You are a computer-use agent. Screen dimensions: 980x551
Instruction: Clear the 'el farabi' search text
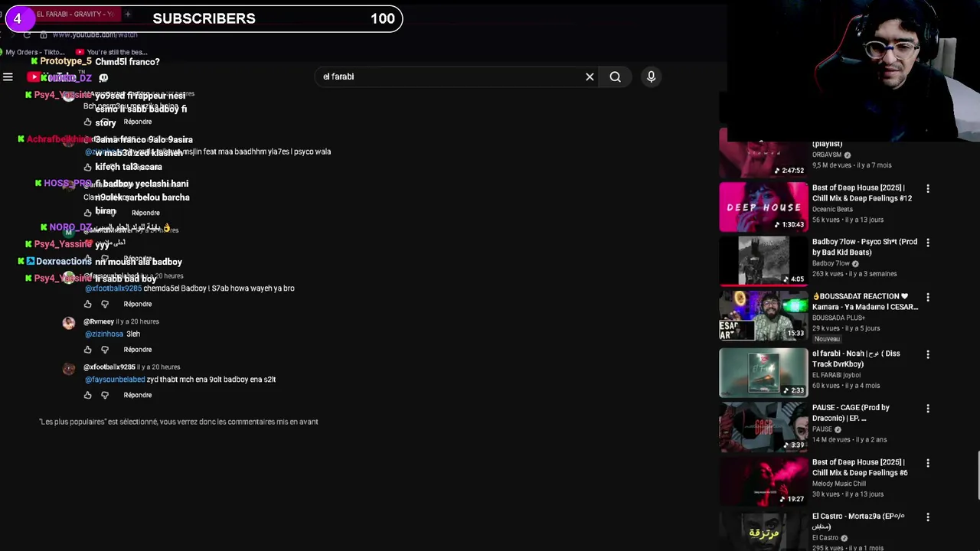pos(590,77)
